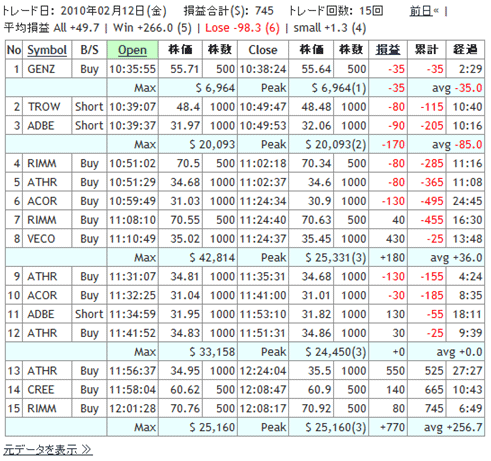Click Short label in row 11
This screenshot has width=491, height=461.
[x=89, y=314]
